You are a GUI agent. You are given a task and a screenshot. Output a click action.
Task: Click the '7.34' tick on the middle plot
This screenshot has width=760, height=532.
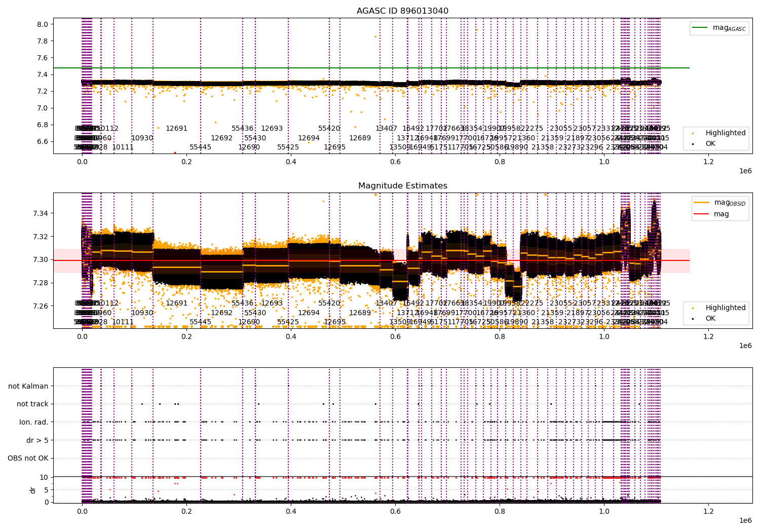pos(41,213)
